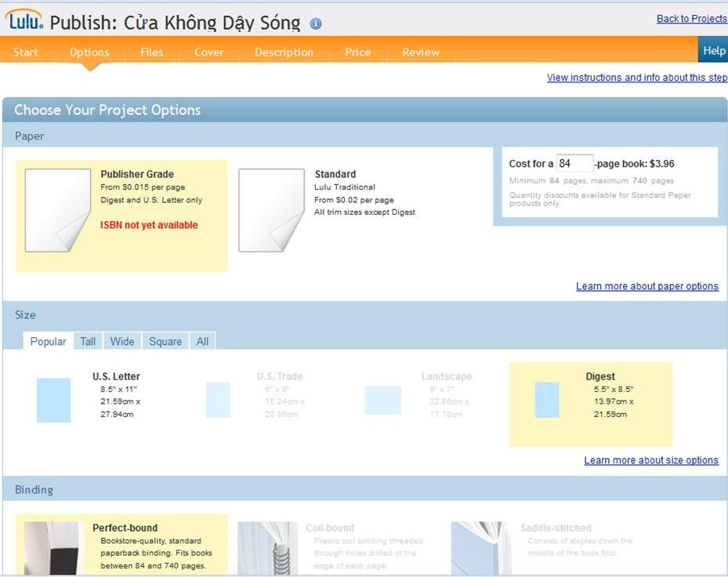This screenshot has height=577, width=728.
Task: Click the Minimum 84 pages, maximum 740 pages note
Action: pos(592,181)
